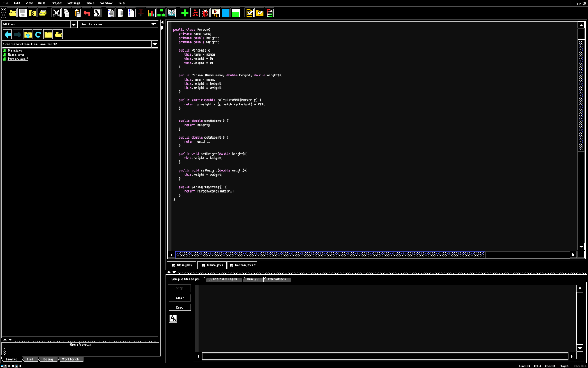Generate UML with the green tree-diagram icon
588x368 pixels.
(161, 13)
